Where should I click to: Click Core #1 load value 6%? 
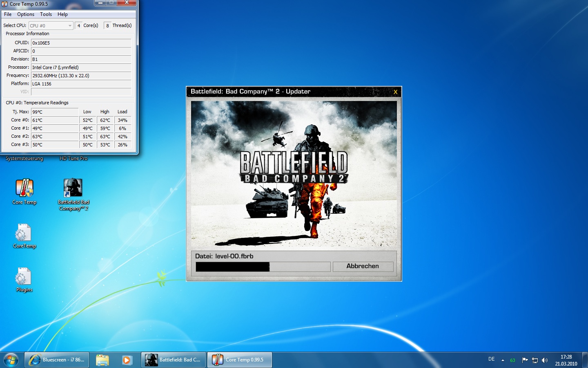[122, 128]
